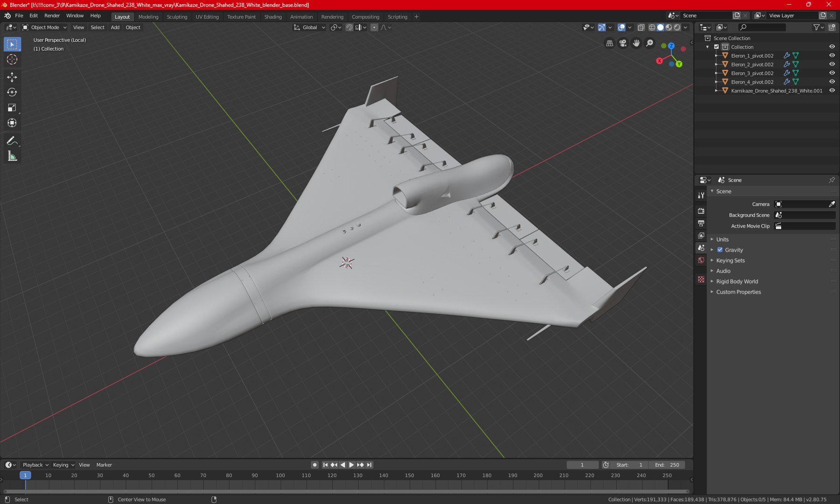This screenshot has width=840, height=504.
Task: Switch to rendered viewport shading
Action: pos(677,28)
